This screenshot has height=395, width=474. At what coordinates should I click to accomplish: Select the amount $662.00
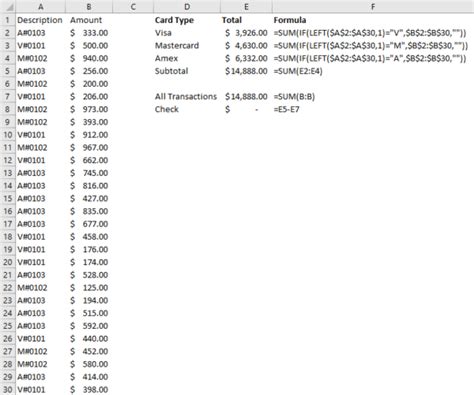89,160
